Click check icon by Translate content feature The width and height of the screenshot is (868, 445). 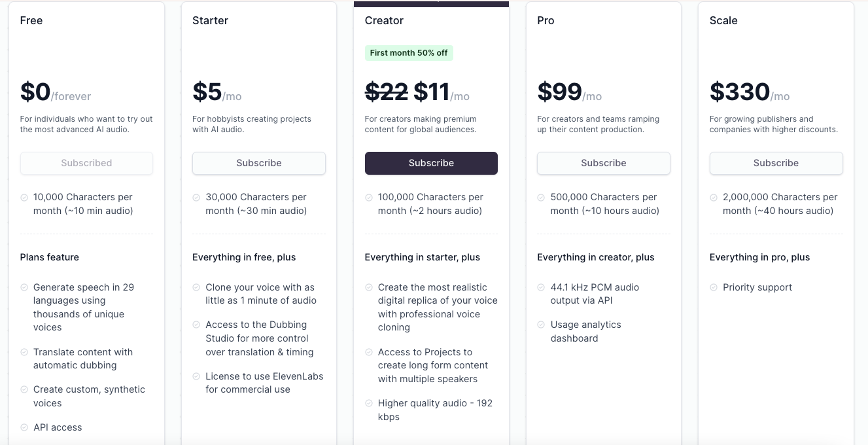24,352
